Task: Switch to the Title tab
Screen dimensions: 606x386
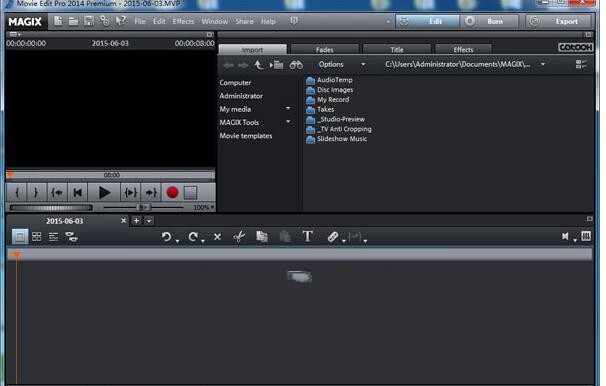Action: [x=397, y=49]
